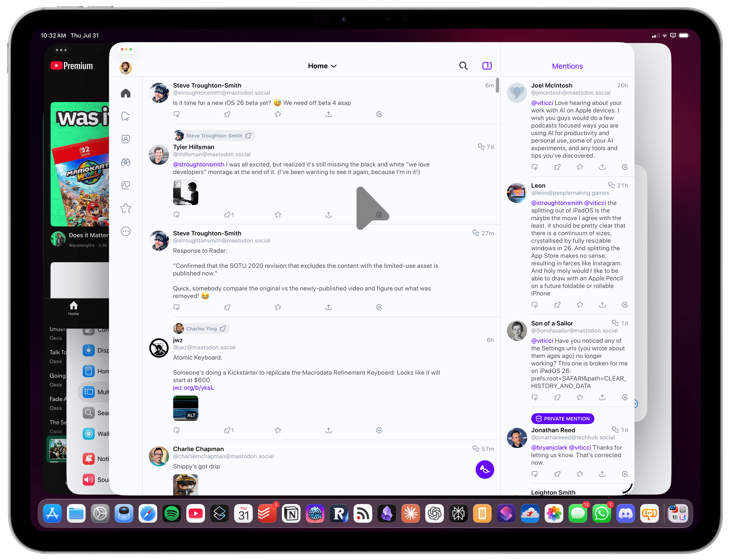Viewport: 731px width, 560px height.
Task: Boost Steve's iOS 26 beta post
Action: 227,114
